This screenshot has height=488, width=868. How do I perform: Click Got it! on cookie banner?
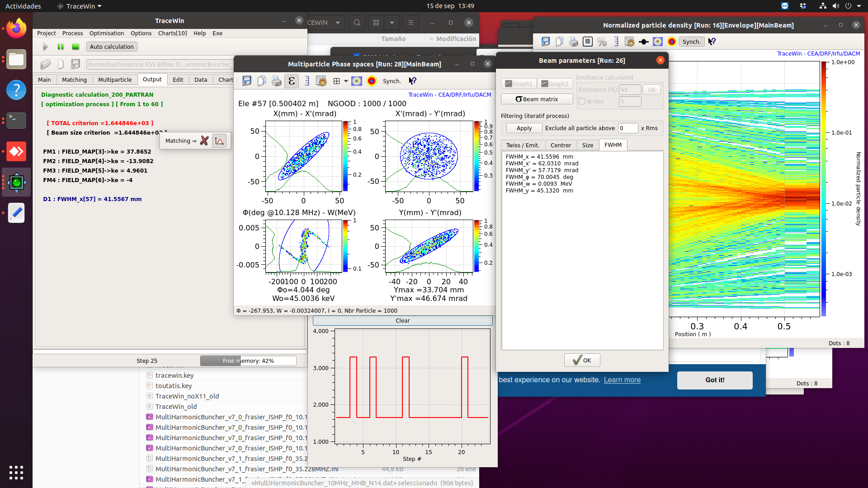pos(715,380)
